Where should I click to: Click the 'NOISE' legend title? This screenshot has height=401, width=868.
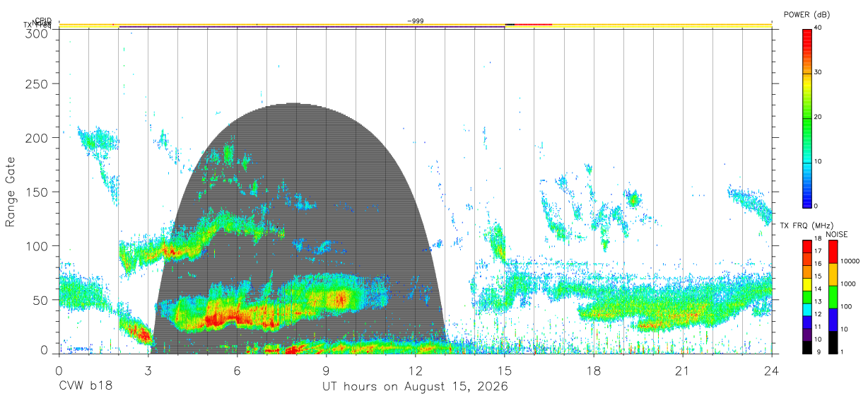[x=836, y=234]
